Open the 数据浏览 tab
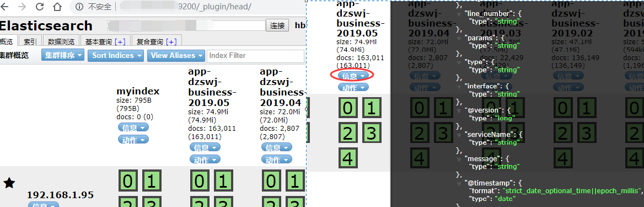The height and width of the screenshot is (207, 644). pos(61,41)
